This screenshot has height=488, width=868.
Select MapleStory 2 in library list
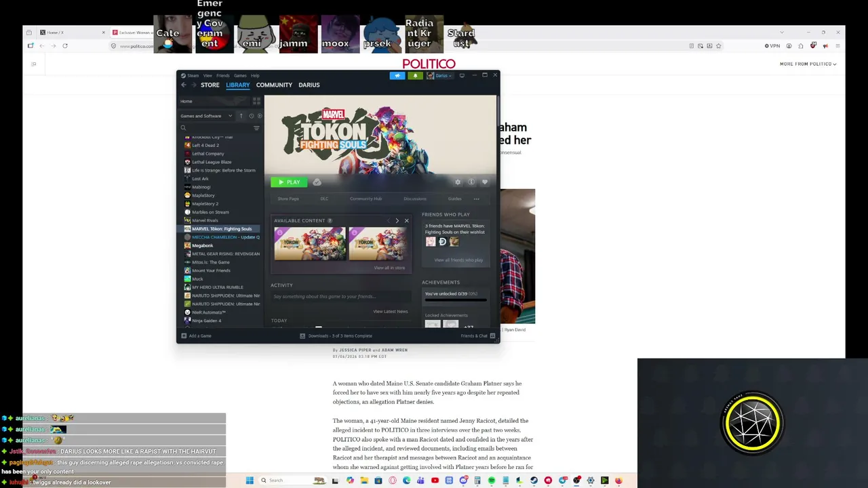pyautogui.click(x=205, y=204)
